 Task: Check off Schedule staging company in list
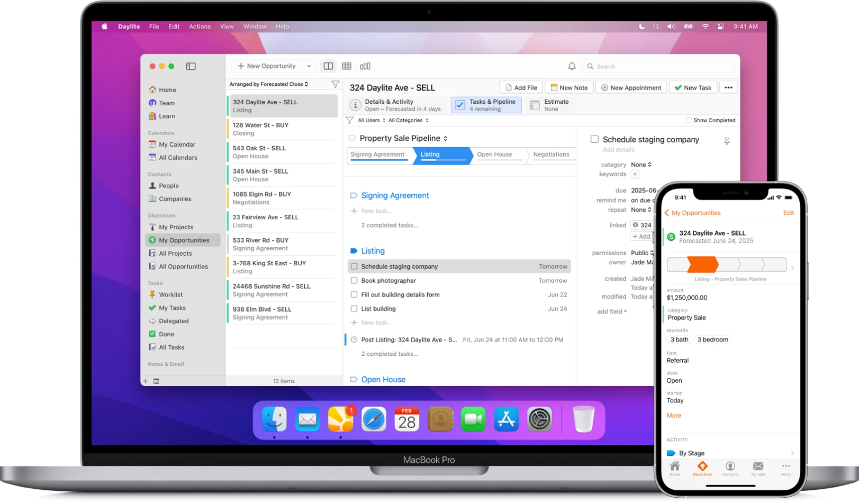coord(354,266)
